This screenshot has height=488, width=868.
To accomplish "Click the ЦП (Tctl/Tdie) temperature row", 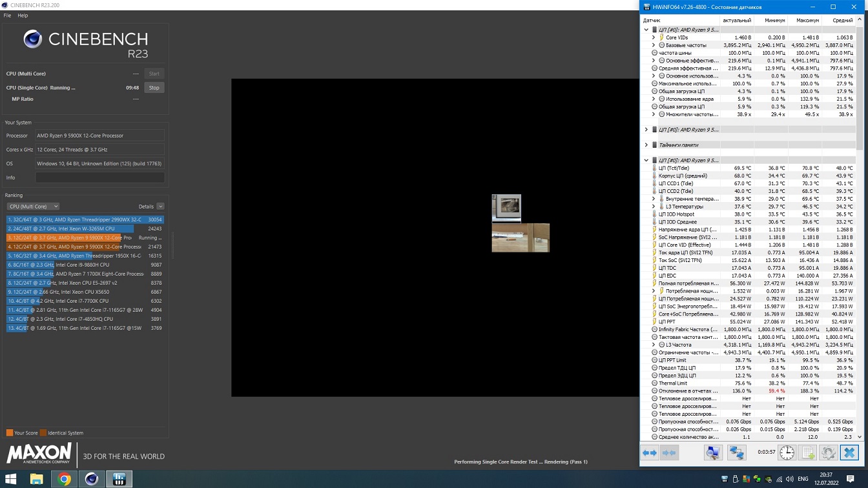I will point(749,168).
